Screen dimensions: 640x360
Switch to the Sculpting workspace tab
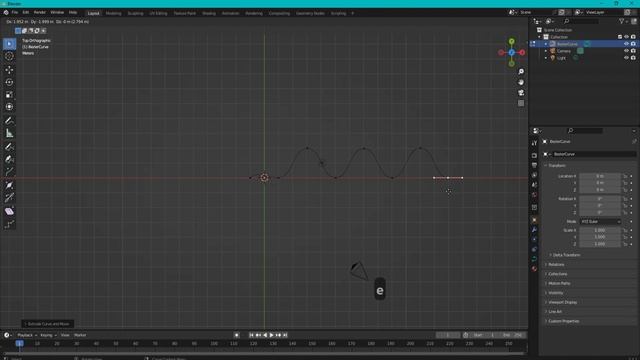coord(136,13)
